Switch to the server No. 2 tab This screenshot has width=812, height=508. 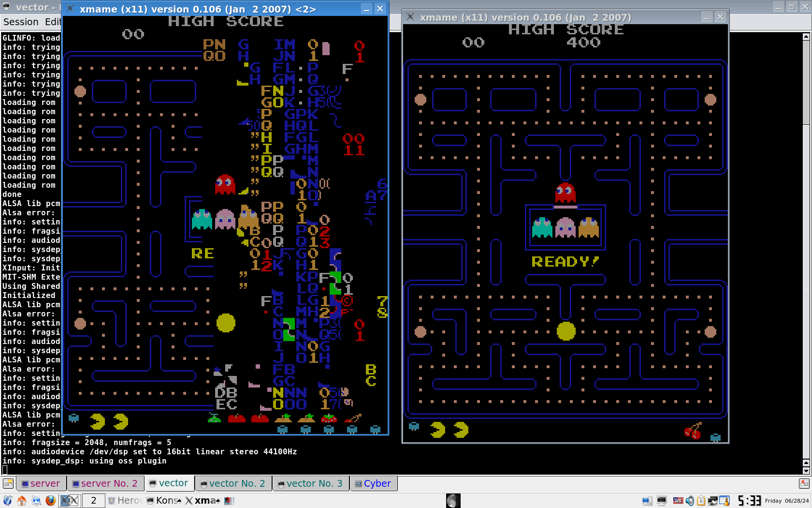[104, 483]
